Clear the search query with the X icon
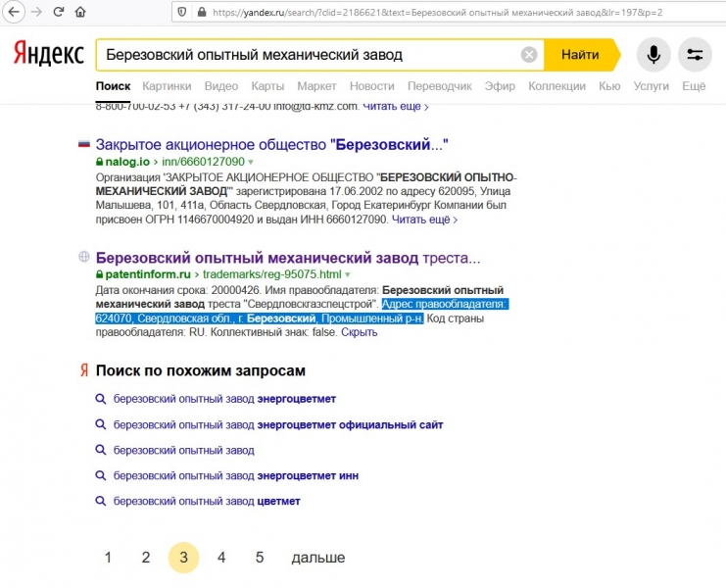This screenshot has width=726, height=588. 529,55
